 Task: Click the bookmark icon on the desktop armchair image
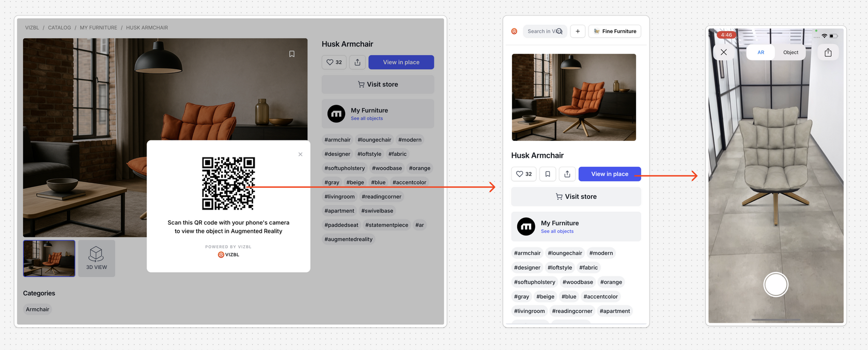pyautogui.click(x=292, y=54)
